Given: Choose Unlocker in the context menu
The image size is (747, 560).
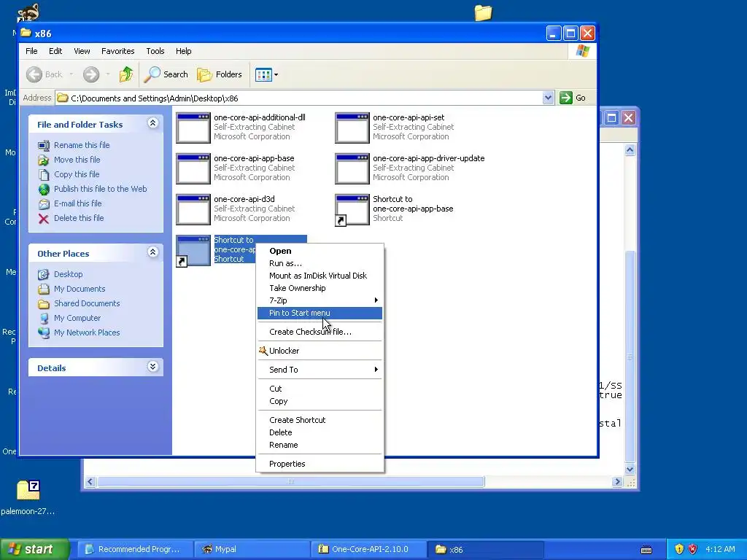Looking at the screenshot, I should pos(320,351).
